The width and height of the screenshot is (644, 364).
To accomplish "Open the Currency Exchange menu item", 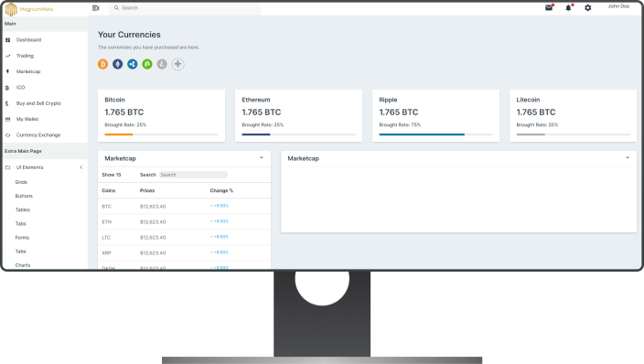I will pos(38,135).
